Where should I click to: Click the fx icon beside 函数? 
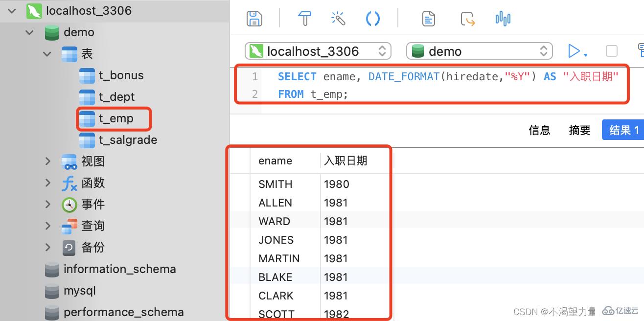69,183
